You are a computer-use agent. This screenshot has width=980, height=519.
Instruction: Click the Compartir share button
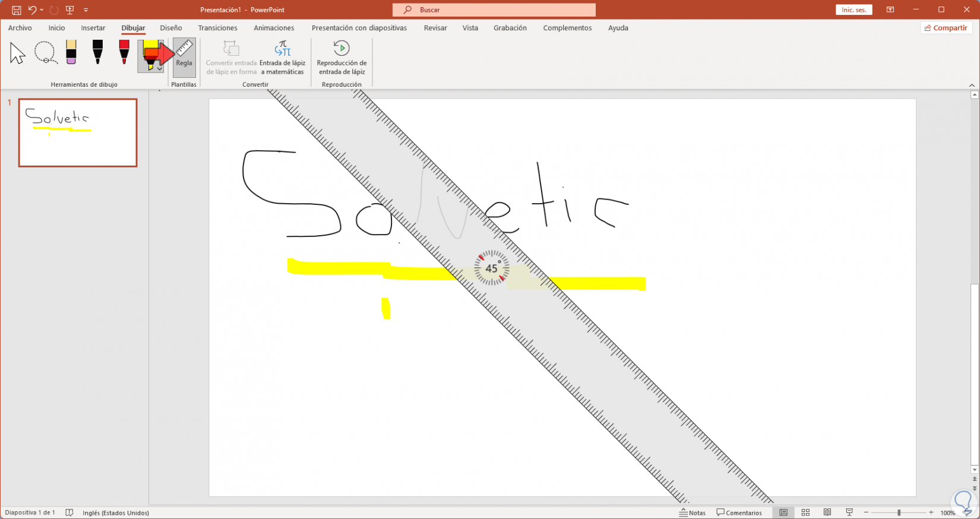(x=946, y=28)
